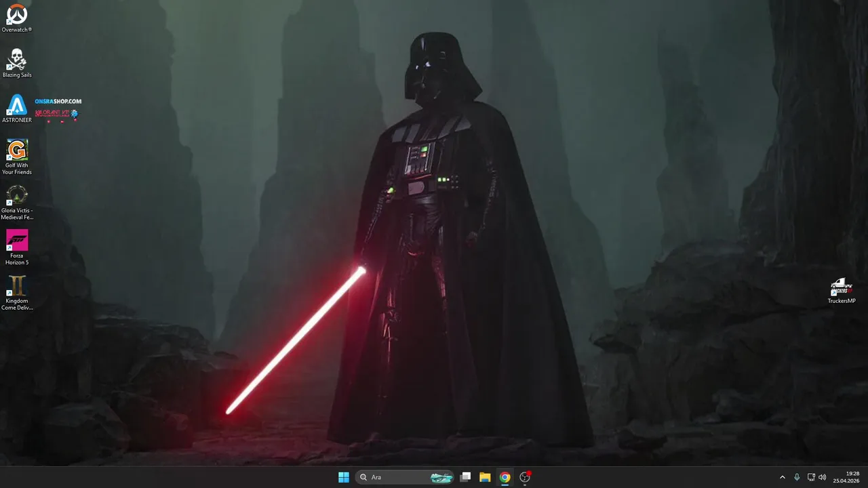Expand the hidden system tray icons chevron

[782, 477]
